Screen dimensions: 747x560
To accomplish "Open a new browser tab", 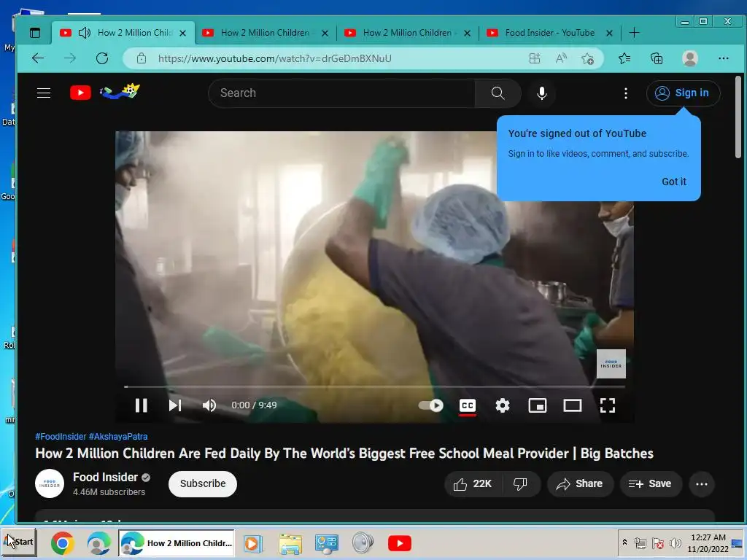I will click(634, 33).
